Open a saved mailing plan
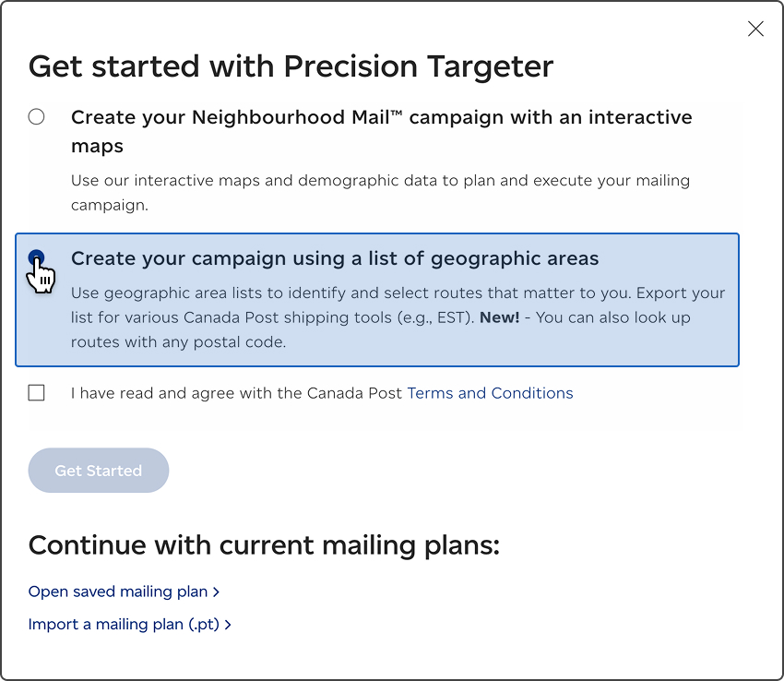 pyautogui.click(x=116, y=591)
